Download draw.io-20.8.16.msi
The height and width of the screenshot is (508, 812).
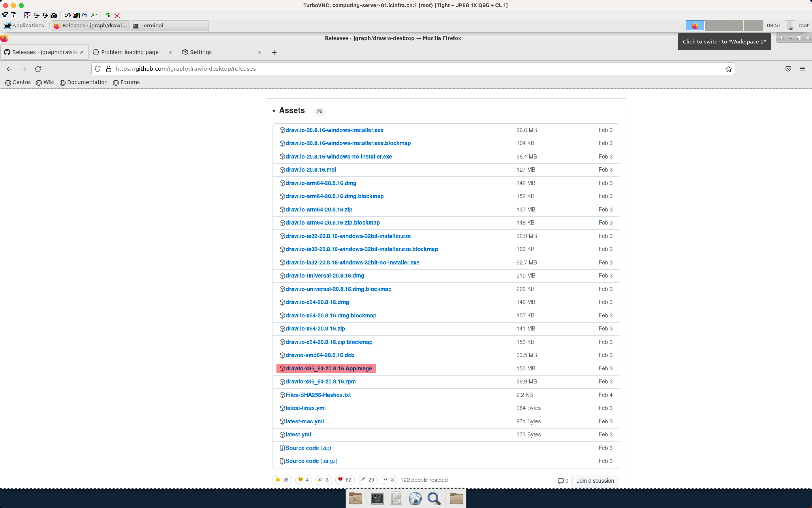[310, 170]
